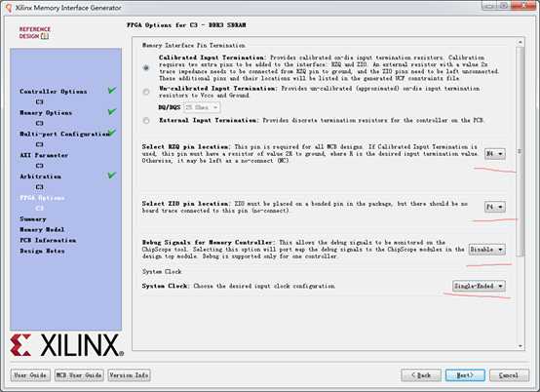
Task: Select External Input Termination radio button
Action: tap(146, 121)
